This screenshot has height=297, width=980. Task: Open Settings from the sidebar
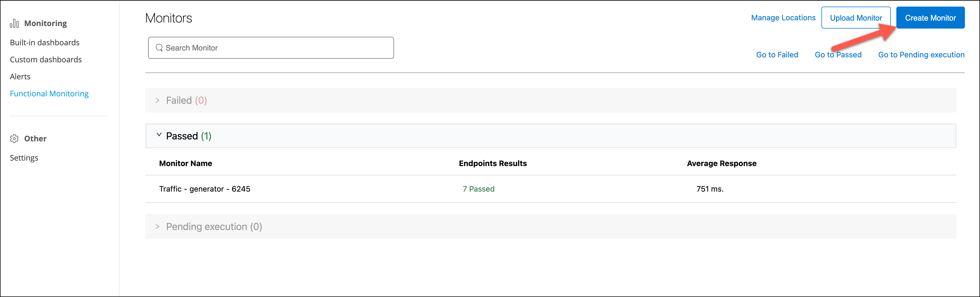[24, 158]
